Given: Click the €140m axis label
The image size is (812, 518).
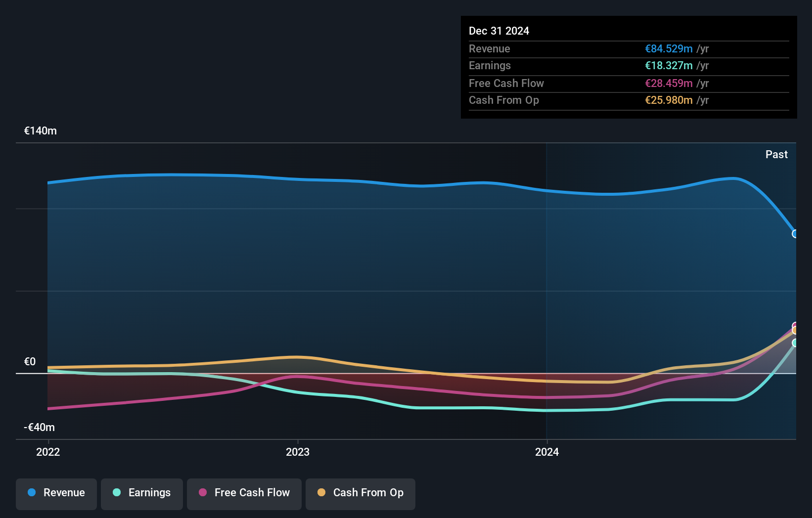Looking at the screenshot, I should (x=40, y=131).
